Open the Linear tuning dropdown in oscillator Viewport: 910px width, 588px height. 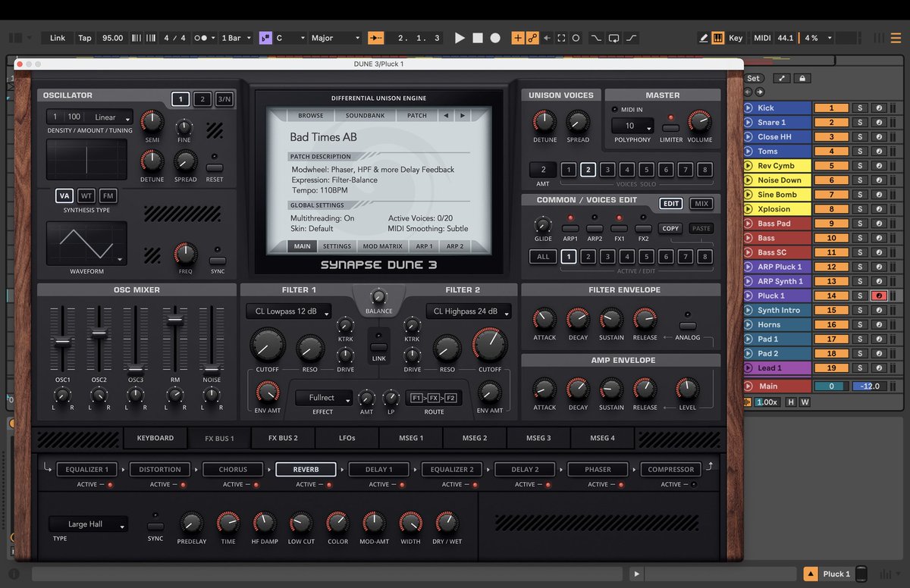coord(111,117)
